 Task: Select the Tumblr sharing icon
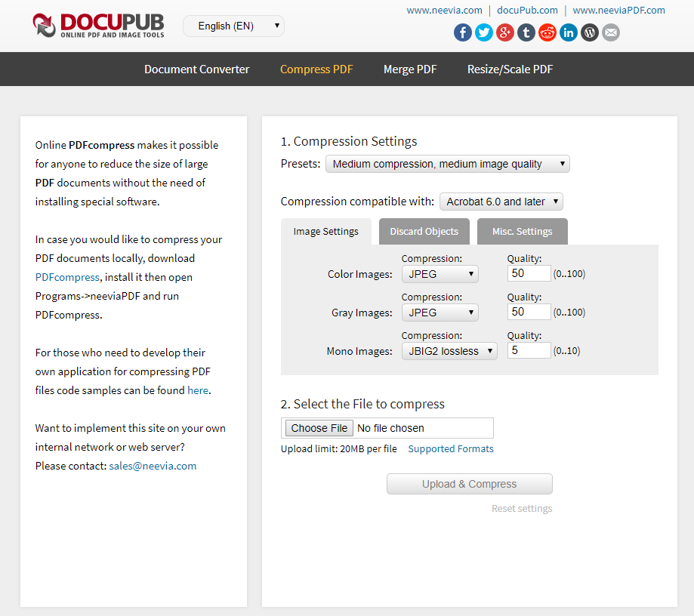[526, 32]
